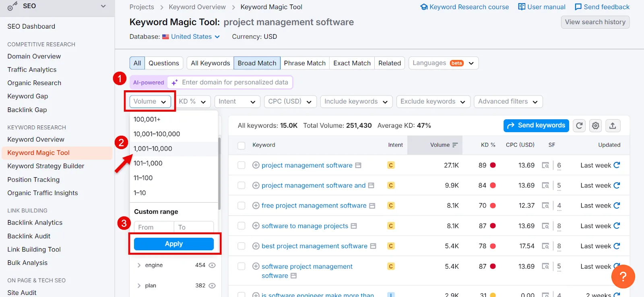
Task: Open the Intent filter dropdown
Action: pos(237,102)
